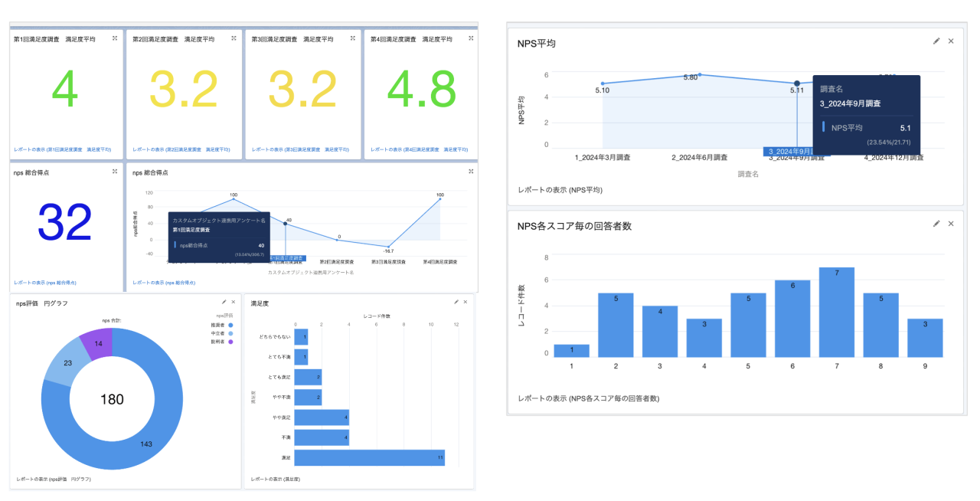This screenshot has height=501, width=980.
Task: Click the 1_2024年3月調査 axis label
Action: 603,158
